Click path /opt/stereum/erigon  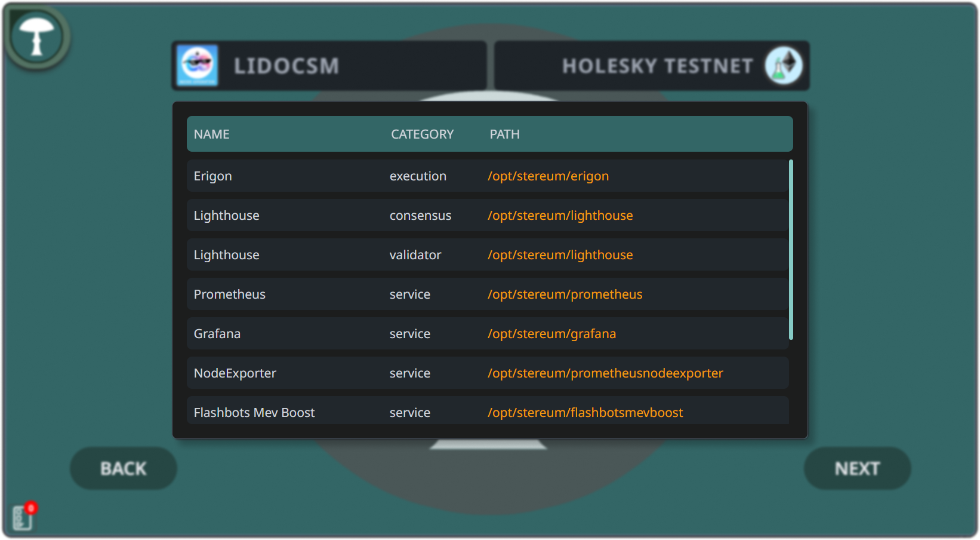point(548,176)
